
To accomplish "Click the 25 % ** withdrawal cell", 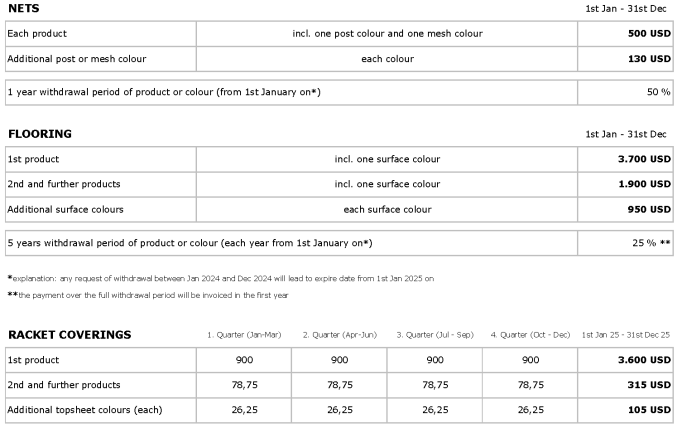I will pos(625,243).
